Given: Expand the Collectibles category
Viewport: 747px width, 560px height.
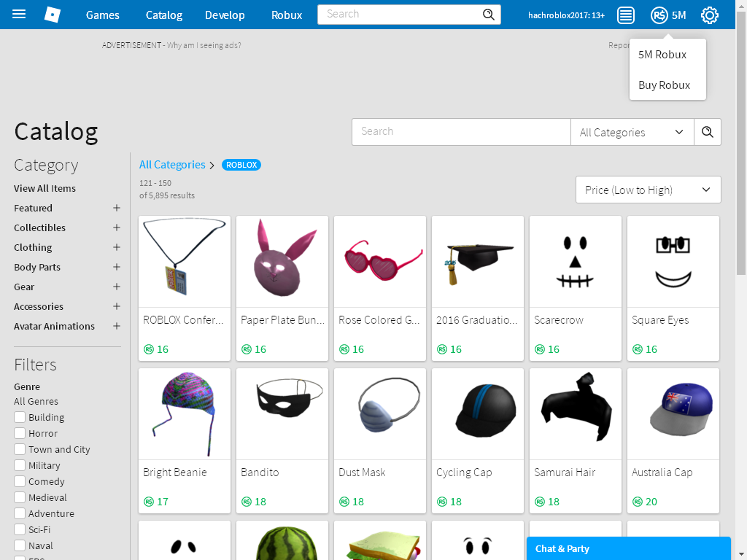Looking at the screenshot, I should [x=116, y=227].
